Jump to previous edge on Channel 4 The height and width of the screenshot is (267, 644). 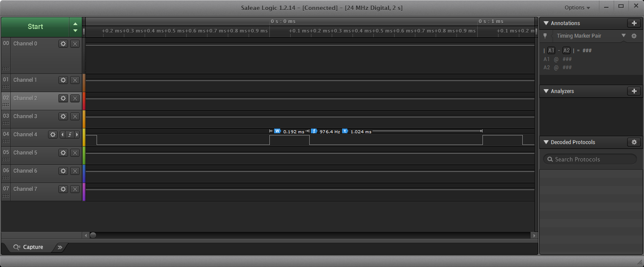click(x=62, y=135)
